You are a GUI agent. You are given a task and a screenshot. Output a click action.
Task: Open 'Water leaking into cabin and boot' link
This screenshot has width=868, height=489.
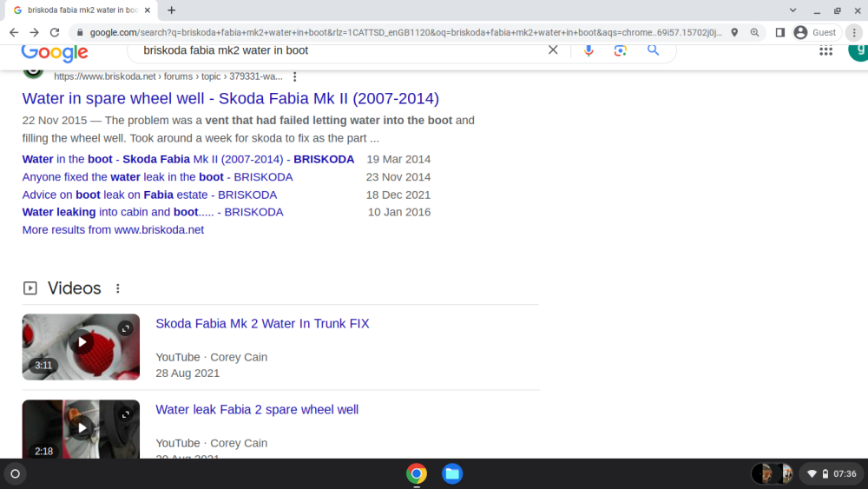pos(153,212)
